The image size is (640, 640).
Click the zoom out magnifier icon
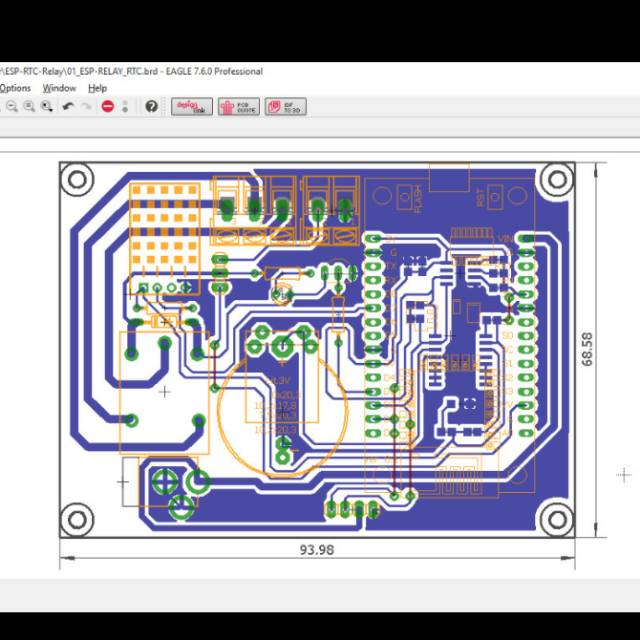[12, 107]
